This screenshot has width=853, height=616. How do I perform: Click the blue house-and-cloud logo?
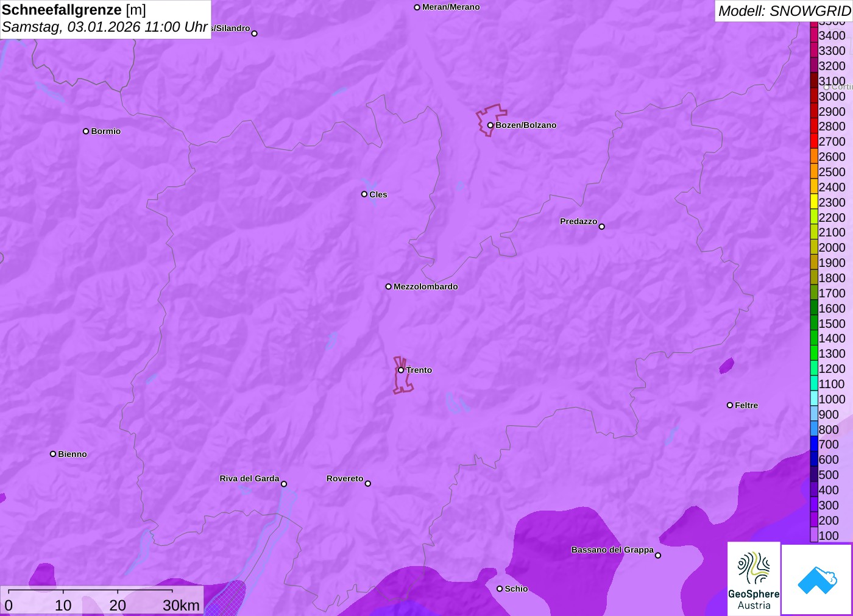coord(817,579)
